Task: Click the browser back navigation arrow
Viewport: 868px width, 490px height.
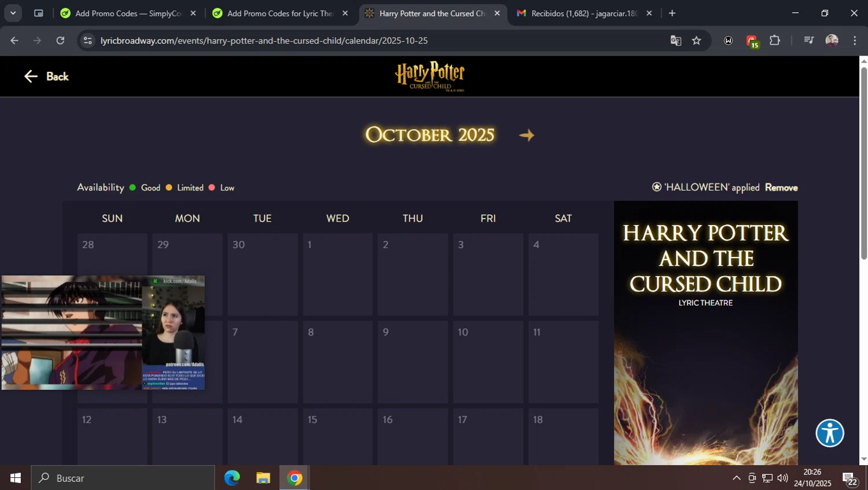Action: point(14,40)
